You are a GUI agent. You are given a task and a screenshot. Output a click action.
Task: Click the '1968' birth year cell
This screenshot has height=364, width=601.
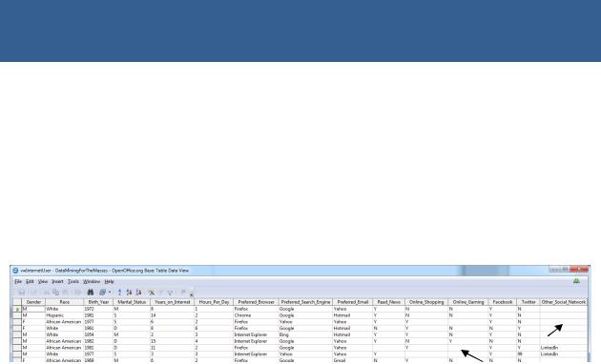pos(98,360)
